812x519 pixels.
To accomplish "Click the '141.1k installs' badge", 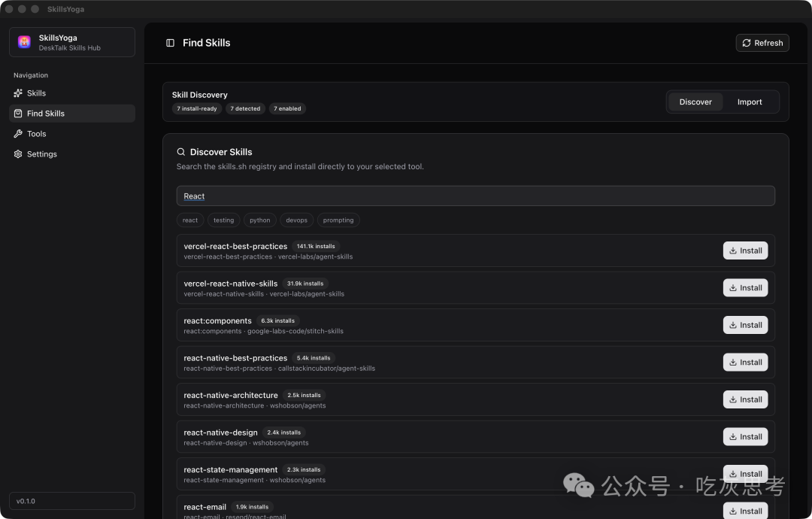I will tap(316, 247).
